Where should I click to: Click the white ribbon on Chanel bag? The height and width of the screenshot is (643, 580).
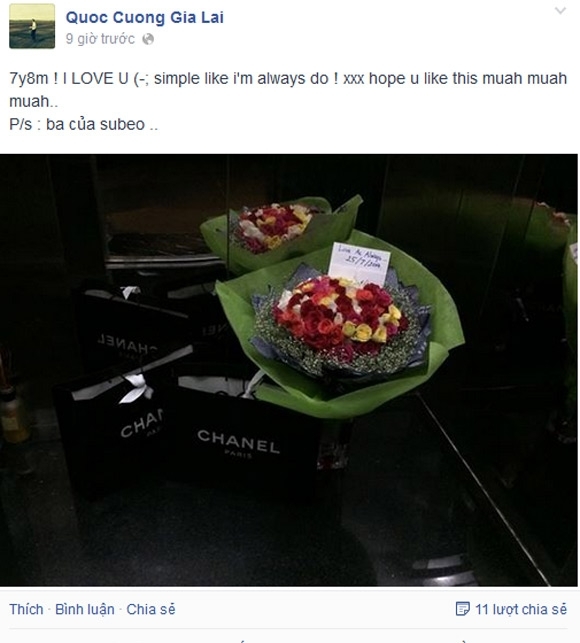(x=135, y=389)
